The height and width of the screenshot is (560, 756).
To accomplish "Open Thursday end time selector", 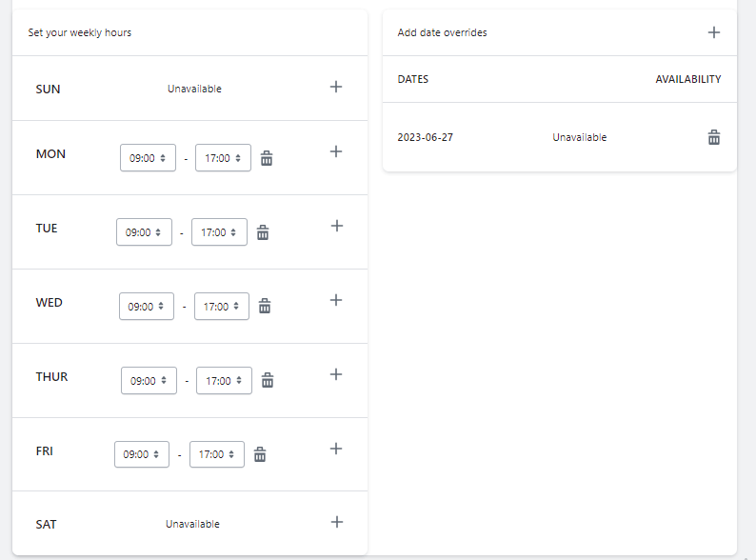I will 224,381.
